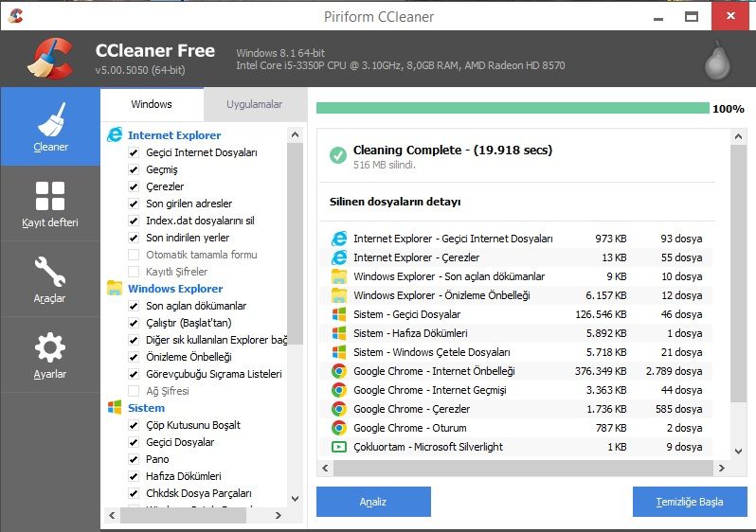Click results panel scroll right arrow

721,468
